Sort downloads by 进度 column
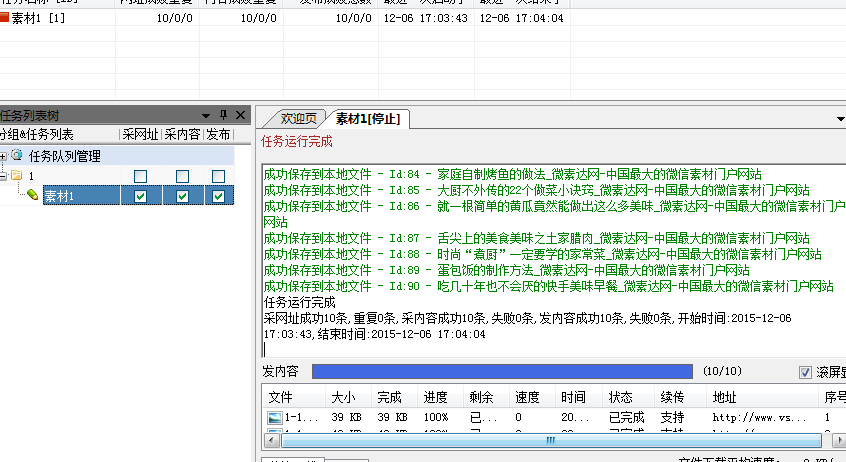The width and height of the screenshot is (846, 462). point(440,397)
